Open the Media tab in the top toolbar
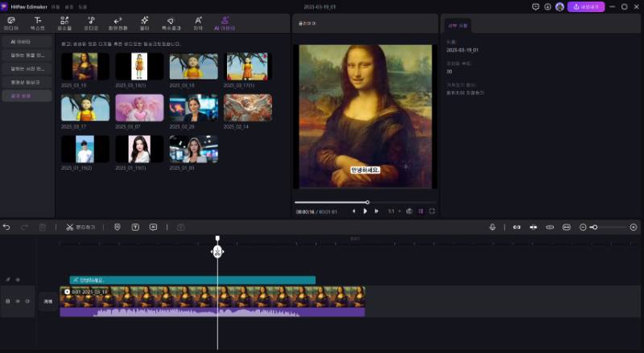 [x=11, y=23]
